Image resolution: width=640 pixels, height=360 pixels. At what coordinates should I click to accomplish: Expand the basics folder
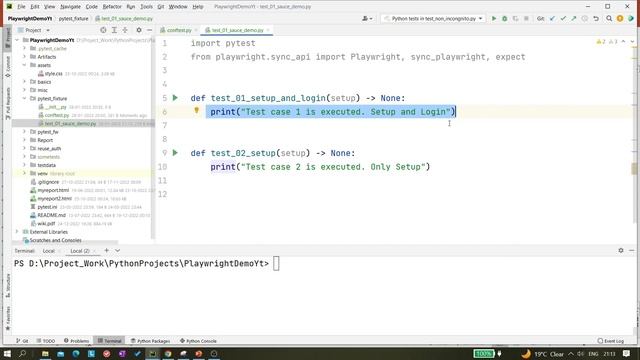click(24, 82)
